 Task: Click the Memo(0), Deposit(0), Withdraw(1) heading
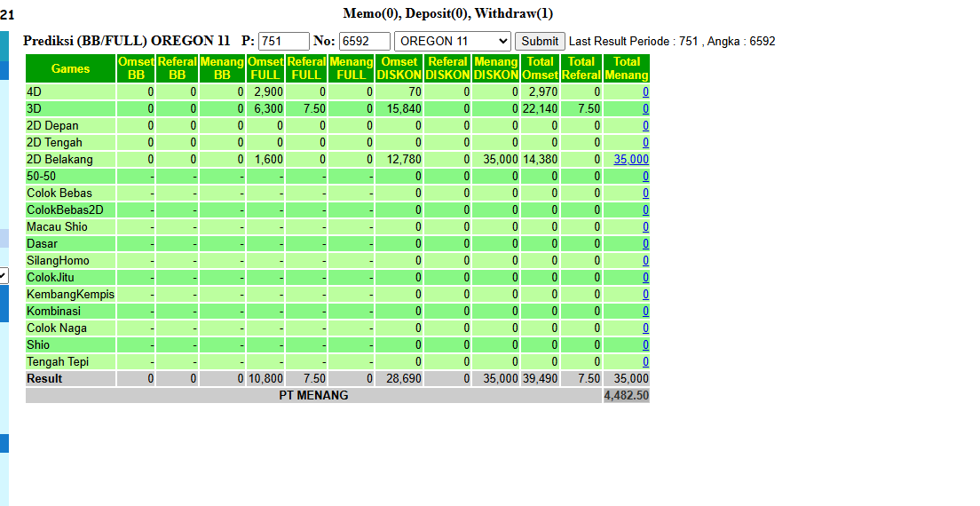click(x=448, y=13)
